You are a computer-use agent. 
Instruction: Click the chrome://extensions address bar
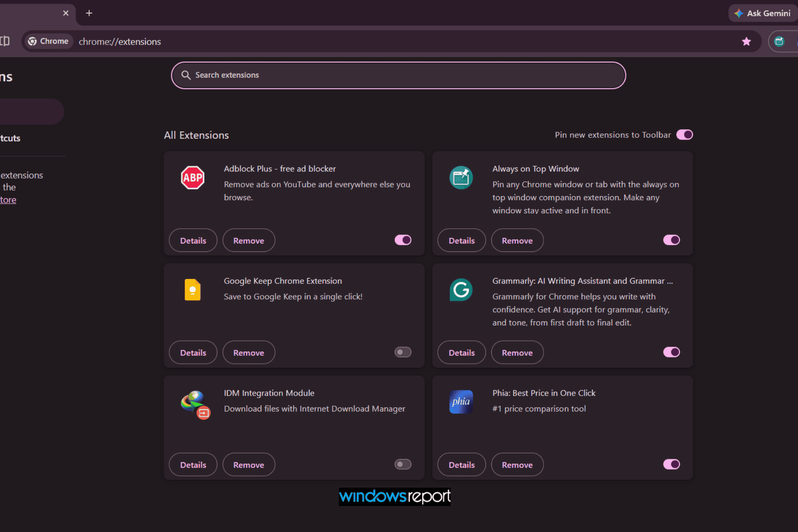(393, 42)
